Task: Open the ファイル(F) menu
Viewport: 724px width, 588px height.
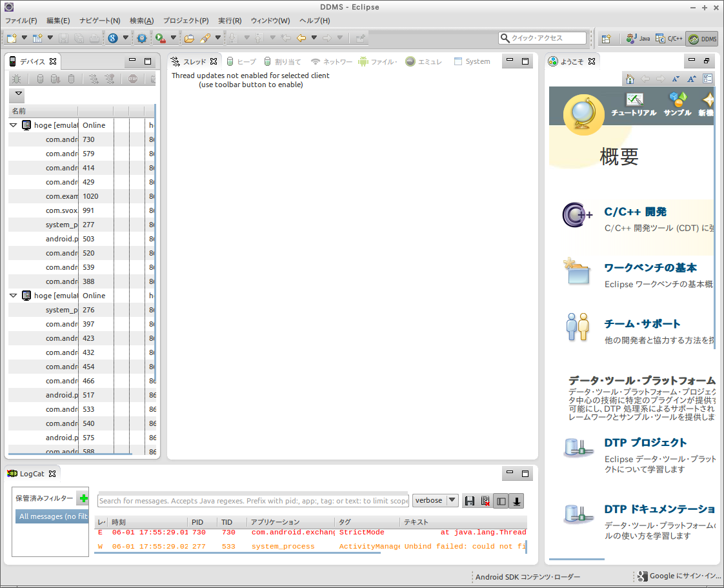Action: pyautogui.click(x=21, y=21)
